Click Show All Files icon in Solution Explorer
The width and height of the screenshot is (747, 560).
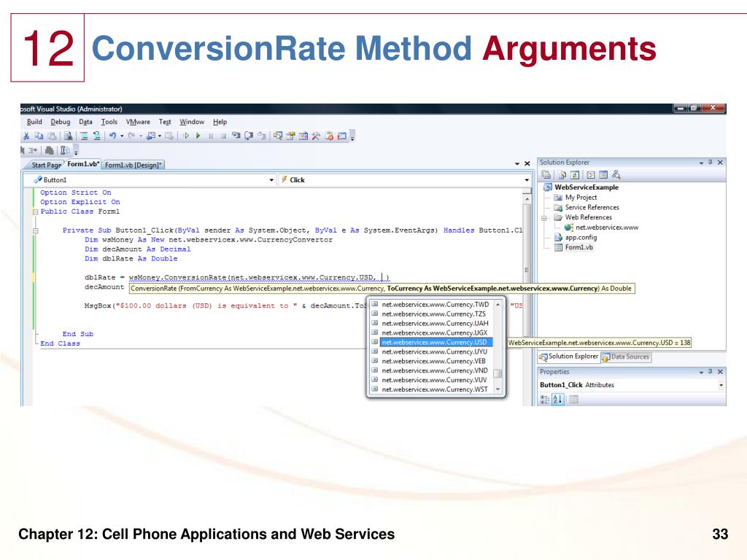562,175
